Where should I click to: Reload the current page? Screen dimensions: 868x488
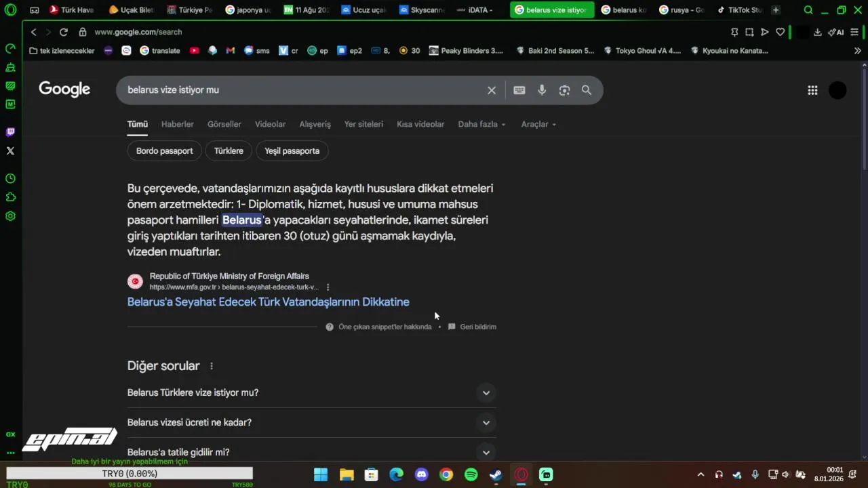pyautogui.click(x=63, y=32)
